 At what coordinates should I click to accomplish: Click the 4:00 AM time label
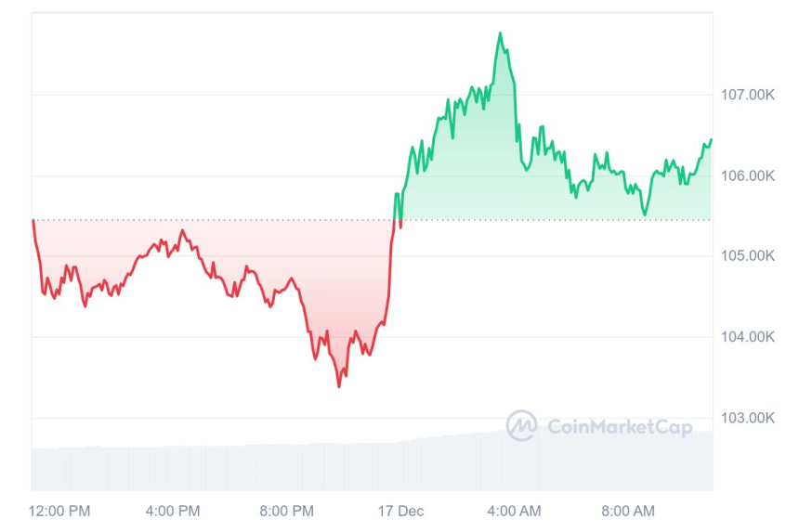tap(514, 511)
